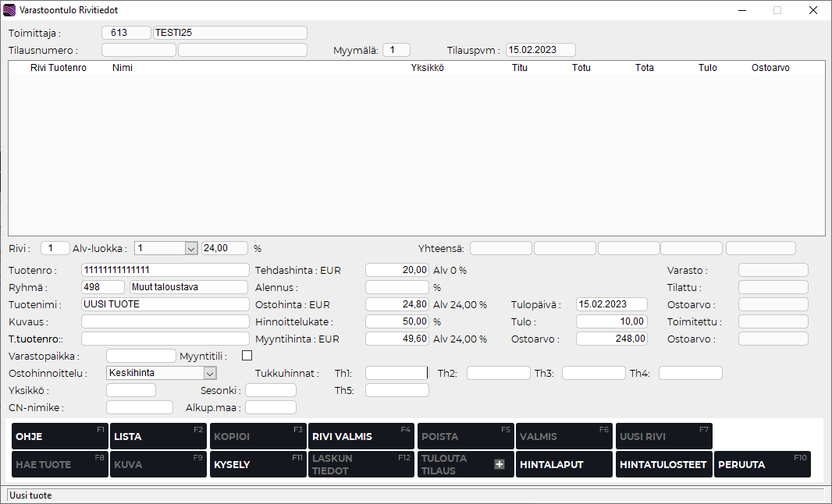Click the Th2 wholesale price field

pos(498,373)
